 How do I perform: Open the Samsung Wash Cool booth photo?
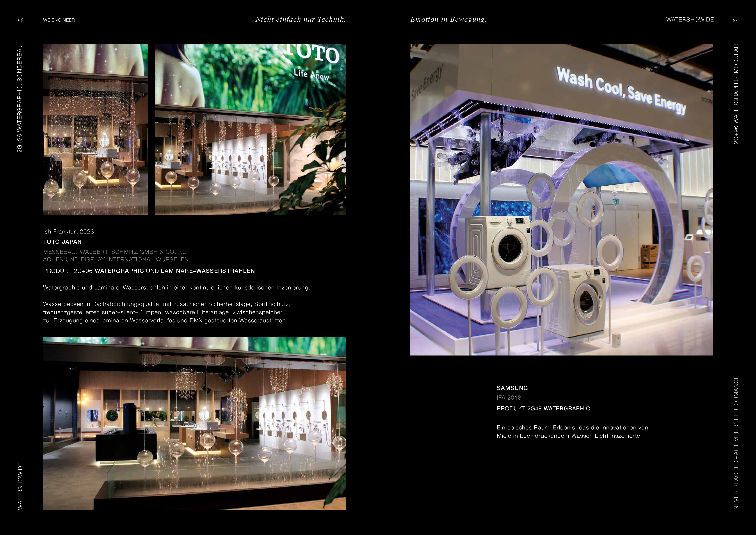561,200
